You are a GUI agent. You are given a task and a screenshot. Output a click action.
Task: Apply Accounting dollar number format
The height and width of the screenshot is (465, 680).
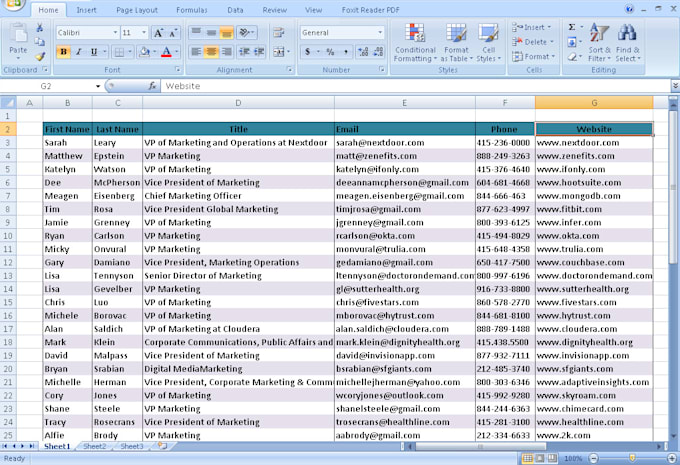pos(307,52)
